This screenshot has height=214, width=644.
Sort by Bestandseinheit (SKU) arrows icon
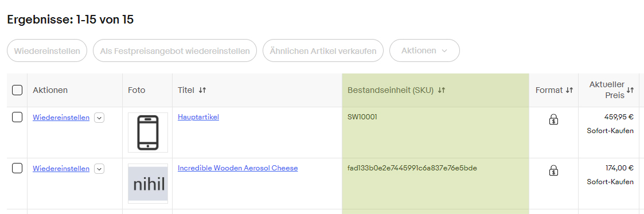point(442,90)
